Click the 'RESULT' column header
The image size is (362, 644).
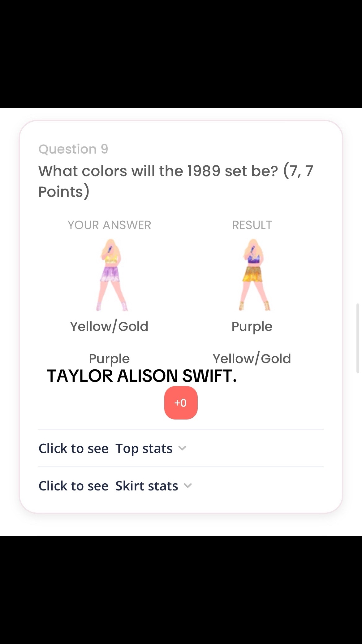point(252,225)
